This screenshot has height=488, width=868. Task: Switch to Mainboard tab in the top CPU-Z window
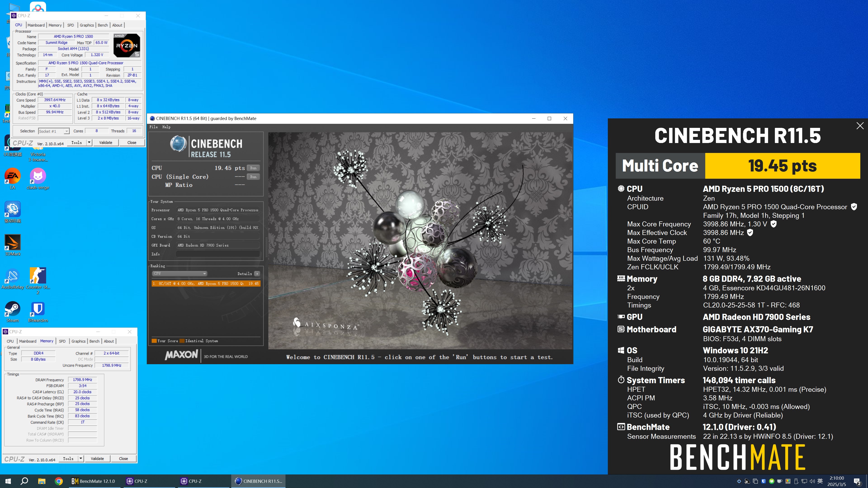click(x=36, y=25)
